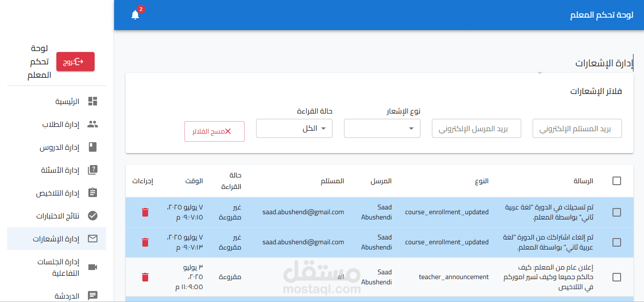The width and height of the screenshot is (644, 302).
Task: Open الدردشة from the sidebar
Action: [x=56, y=296]
